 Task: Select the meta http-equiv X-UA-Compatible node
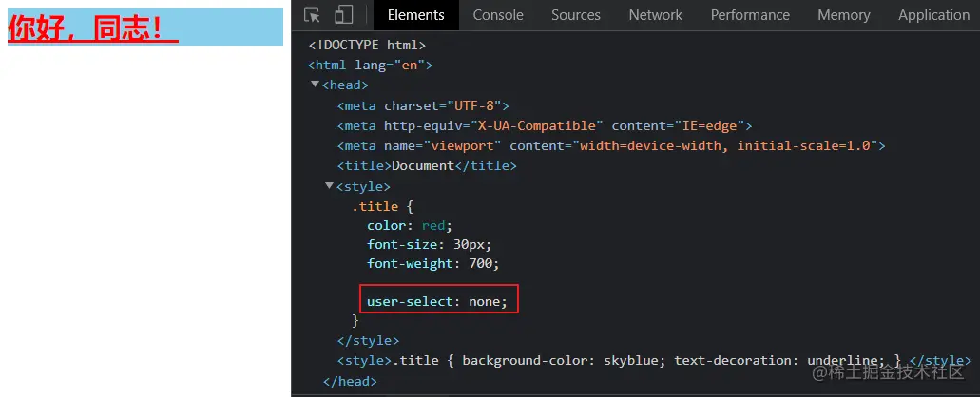pos(545,125)
